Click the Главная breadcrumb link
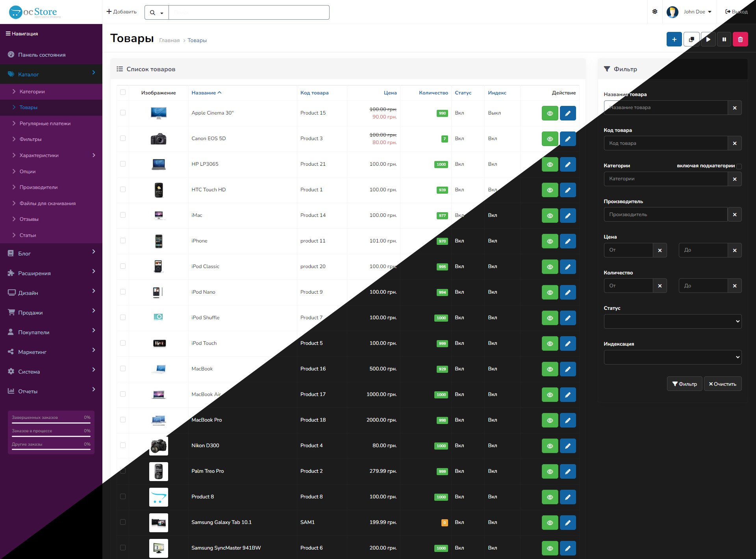756x559 pixels. tap(169, 40)
